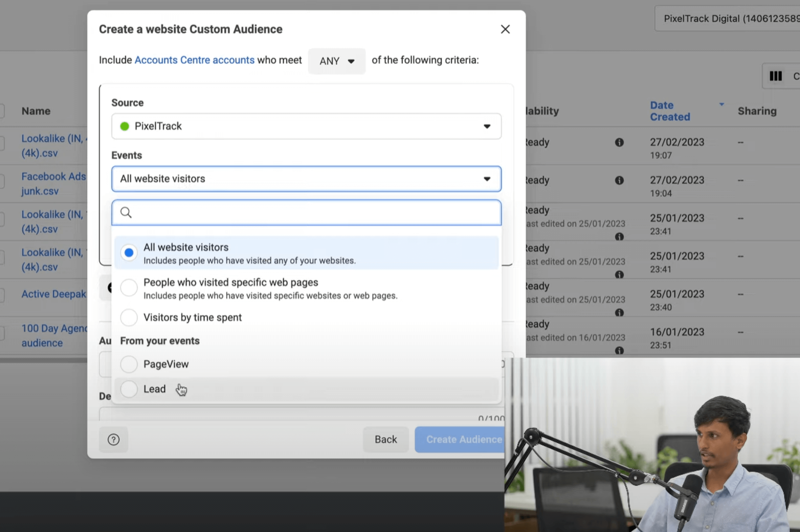Collapse the All website visitors dropdown
Viewport: 800px width, 532px height.
tap(306, 179)
